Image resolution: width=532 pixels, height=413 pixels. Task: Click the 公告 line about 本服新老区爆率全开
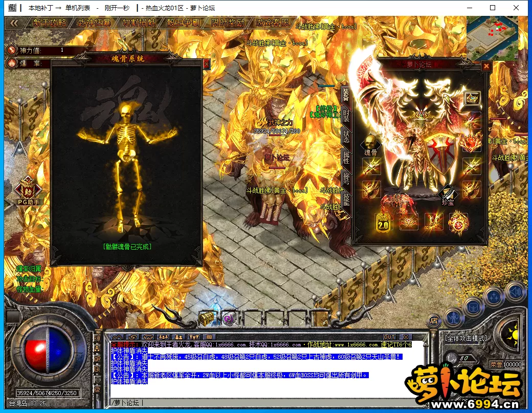coord(240,375)
